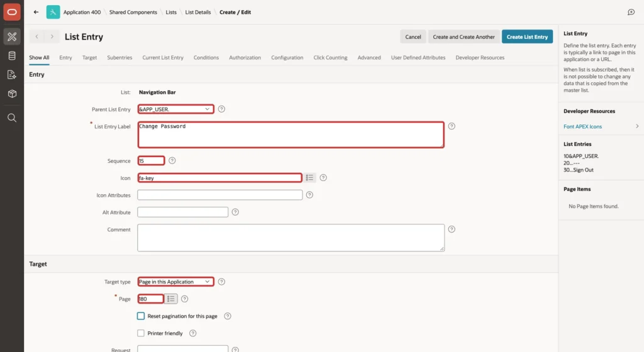Open help for Alt Attribute

tap(235, 212)
